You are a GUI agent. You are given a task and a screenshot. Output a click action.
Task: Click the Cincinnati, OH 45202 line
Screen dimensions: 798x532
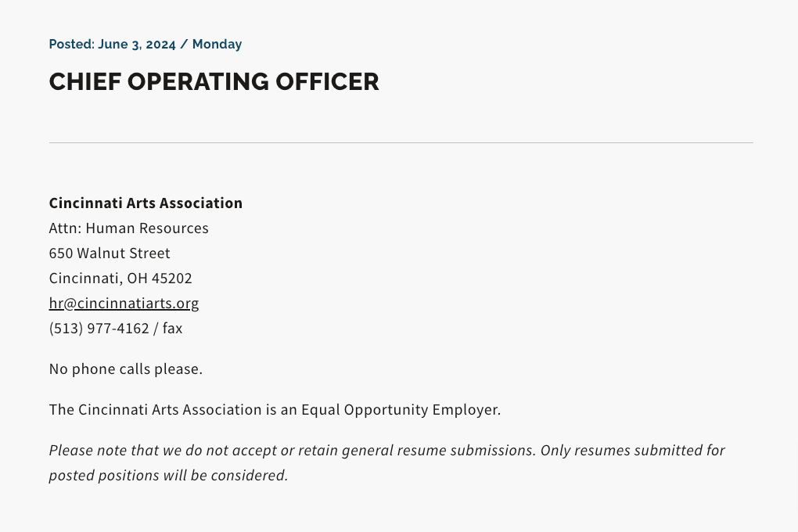coord(120,278)
